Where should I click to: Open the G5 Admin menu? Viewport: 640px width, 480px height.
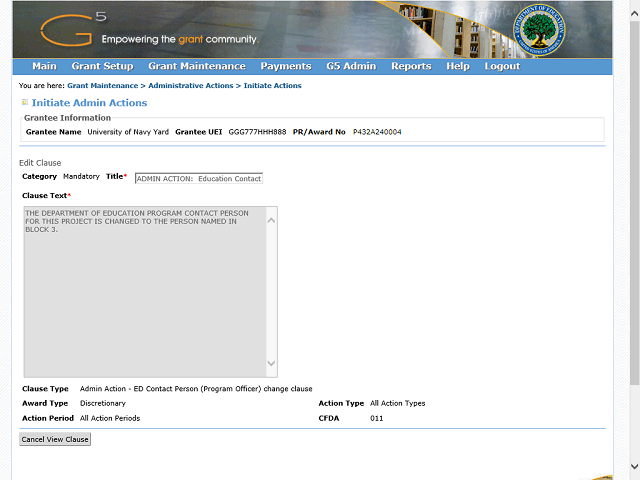351,66
